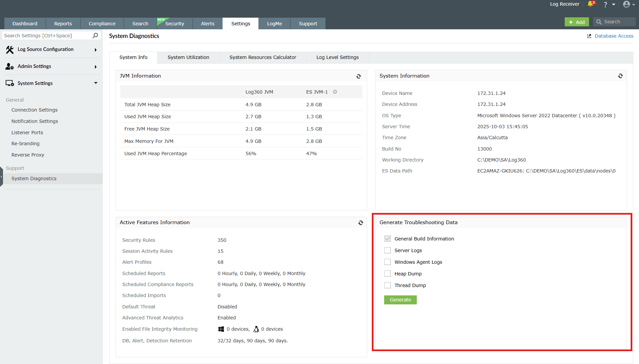Enable the Server Logs checkbox
Image resolution: width=639 pixels, height=364 pixels.
(x=387, y=250)
